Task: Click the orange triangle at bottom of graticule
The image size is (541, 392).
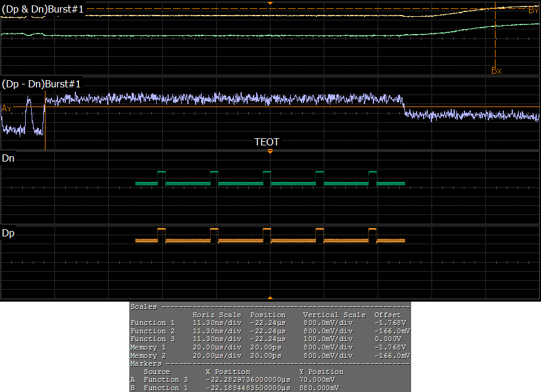Action: (x=270, y=297)
